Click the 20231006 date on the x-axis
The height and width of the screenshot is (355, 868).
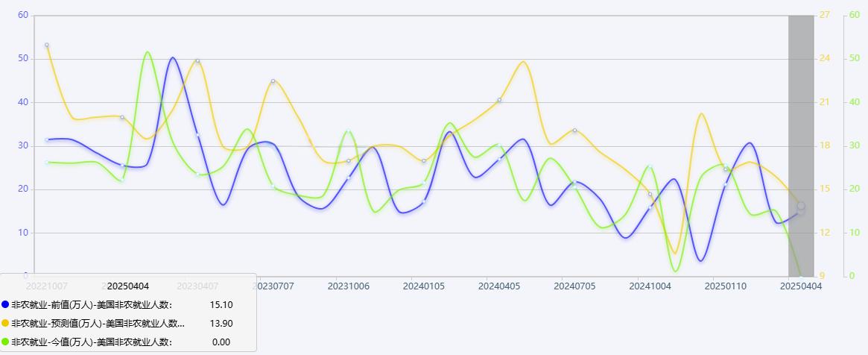tap(349, 286)
